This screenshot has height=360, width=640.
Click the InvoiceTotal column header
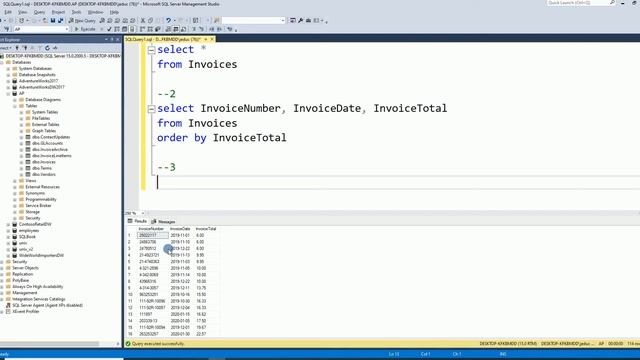[x=206, y=229]
